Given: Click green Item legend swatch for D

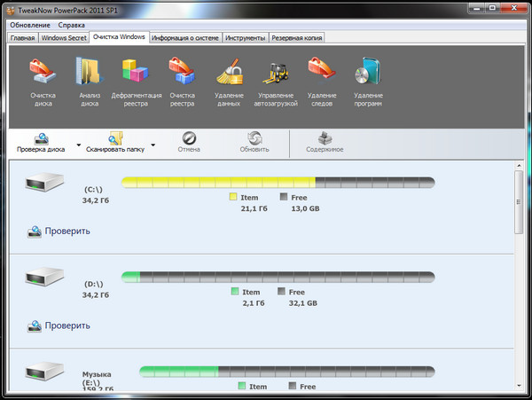Looking at the screenshot, I should click(235, 291).
